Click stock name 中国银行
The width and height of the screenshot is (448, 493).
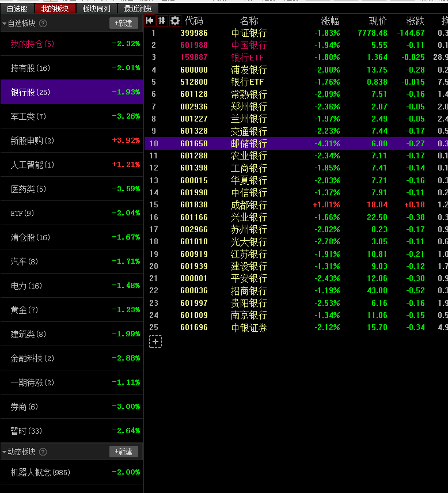coord(249,45)
